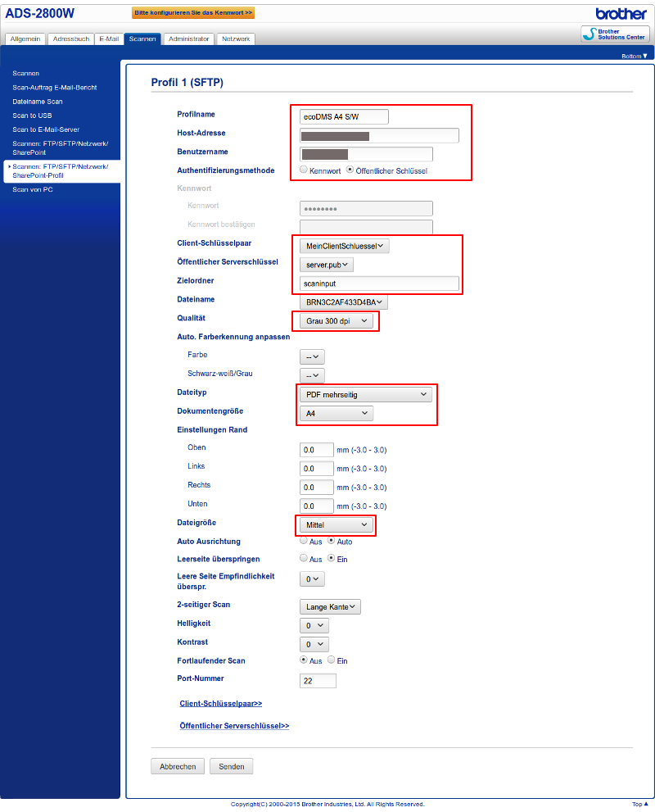Follow the Client-Schlüsselpaar>> link
This screenshot has width=655, height=812.
point(221,703)
